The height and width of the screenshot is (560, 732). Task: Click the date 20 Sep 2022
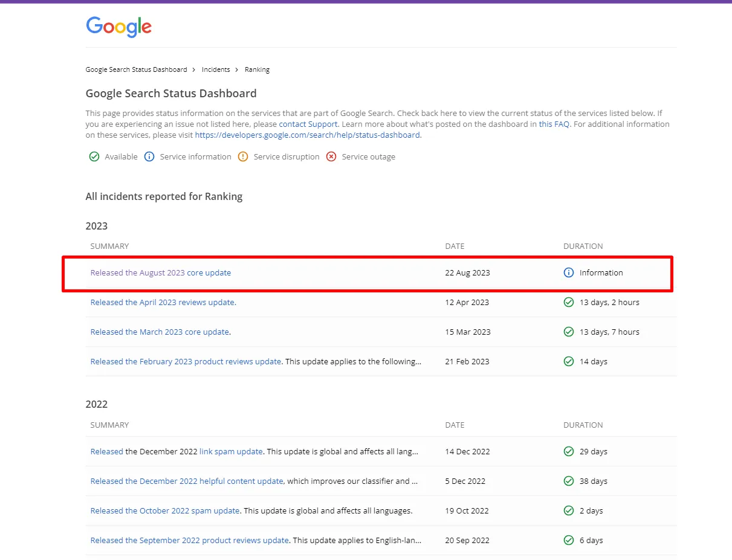click(x=467, y=540)
